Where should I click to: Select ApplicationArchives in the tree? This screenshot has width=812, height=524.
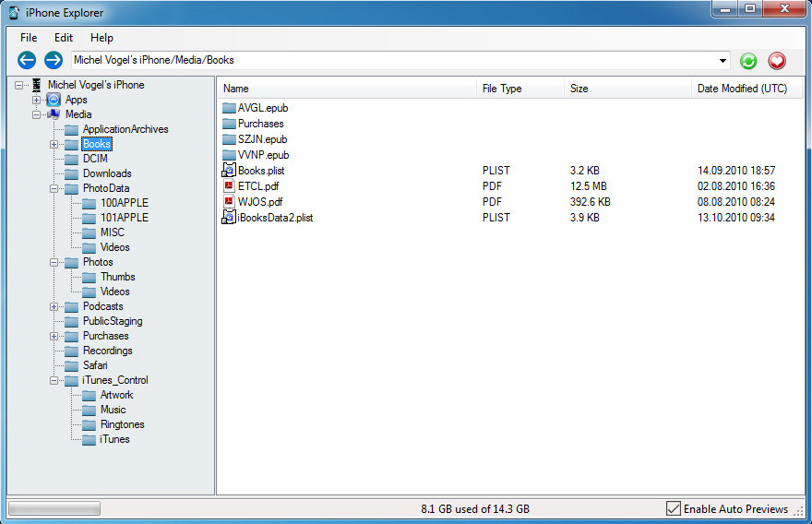click(x=125, y=129)
